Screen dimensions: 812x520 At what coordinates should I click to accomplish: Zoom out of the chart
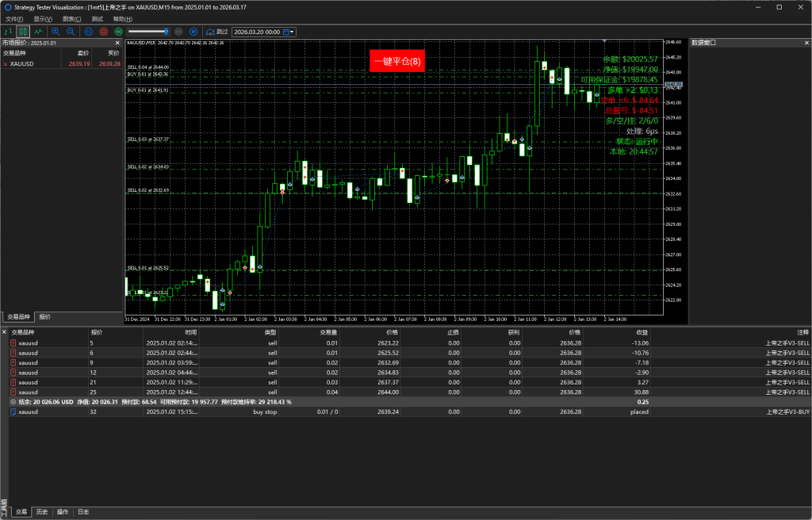click(x=71, y=32)
